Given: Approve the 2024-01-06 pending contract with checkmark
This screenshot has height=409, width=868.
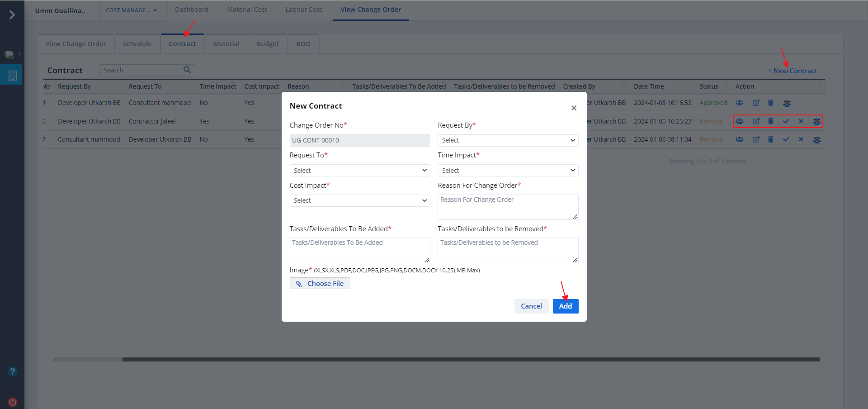Looking at the screenshot, I should pyautogui.click(x=786, y=139).
